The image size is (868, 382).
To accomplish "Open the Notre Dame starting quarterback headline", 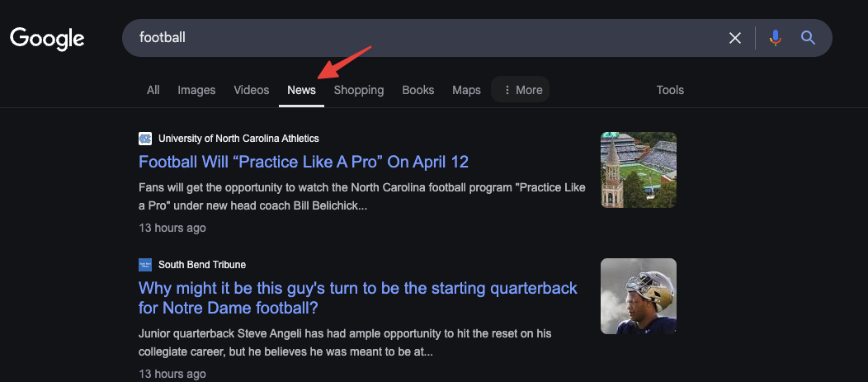I will click(x=357, y=297).
